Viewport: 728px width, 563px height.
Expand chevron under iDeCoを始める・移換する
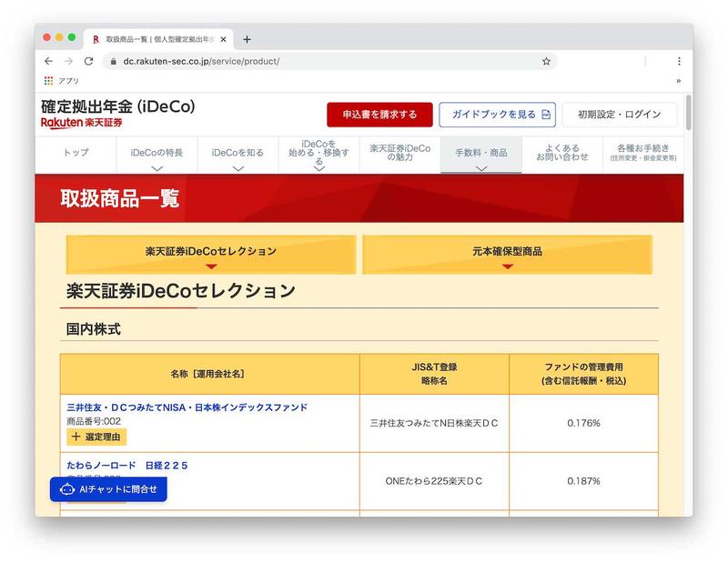pos(319,169)
